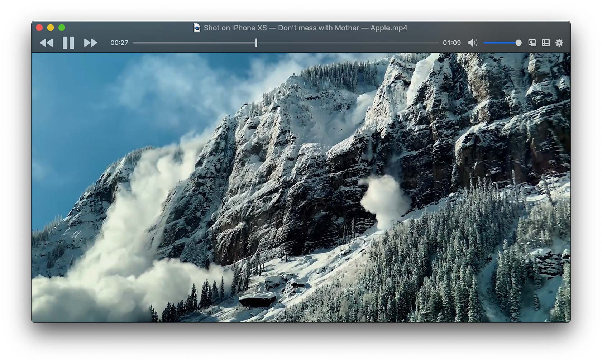
Task: Seek within the unplayed part of the timeline
Action: tap(348, 43)
